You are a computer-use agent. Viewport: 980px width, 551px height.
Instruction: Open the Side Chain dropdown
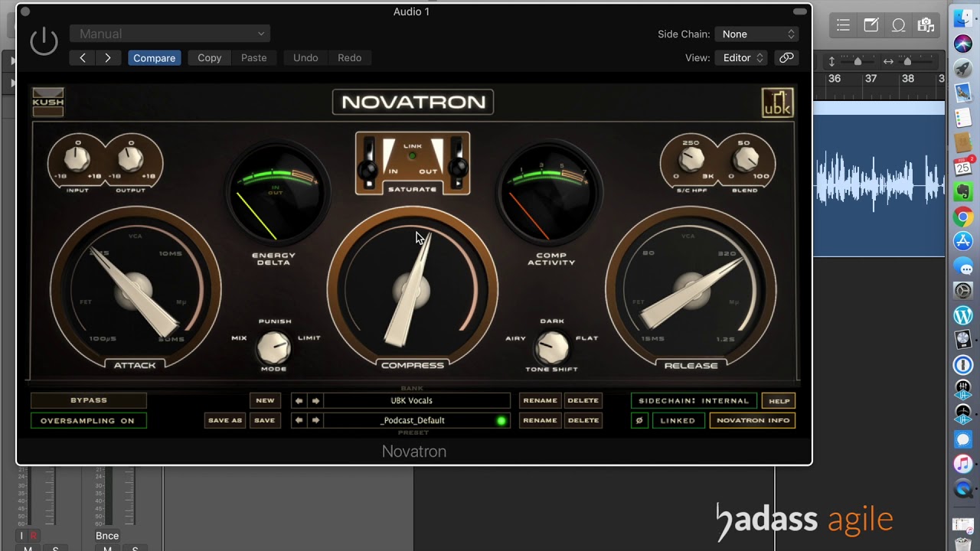[x=756, y=34]
